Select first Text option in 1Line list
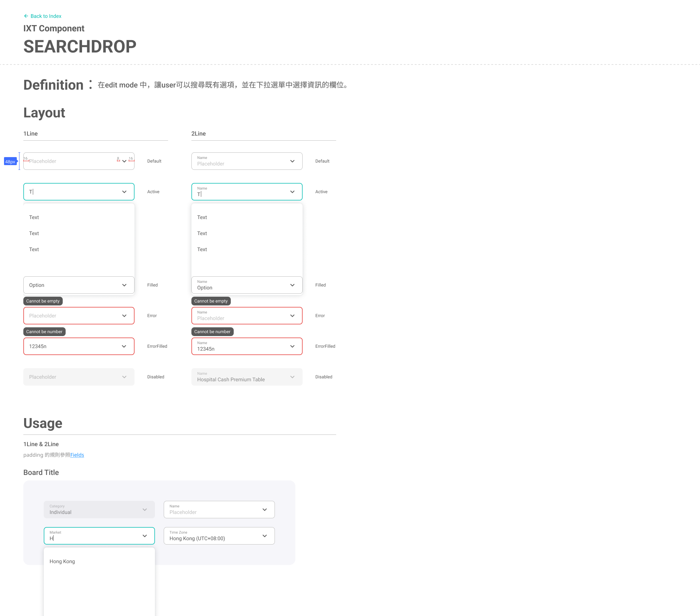The height and width of the screenshot is (616, 700). (34, 217)
